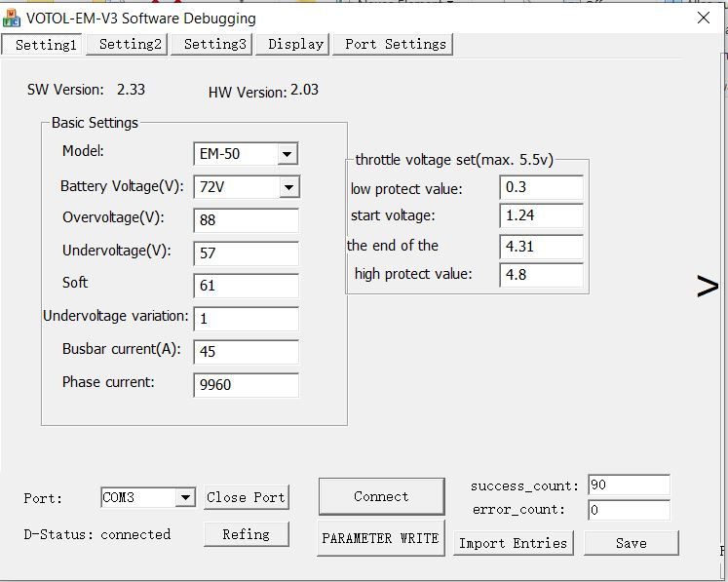Viewport: 728px width, 582px height.
Task: Switch to the Setting3 tab
Action: pyautogui.click(x=212, y=44)
